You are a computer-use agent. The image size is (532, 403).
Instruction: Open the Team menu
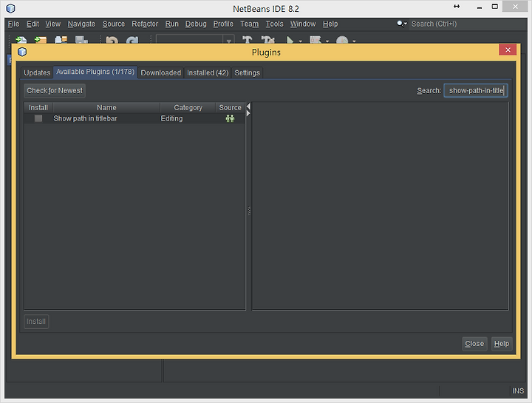(250, 24)
